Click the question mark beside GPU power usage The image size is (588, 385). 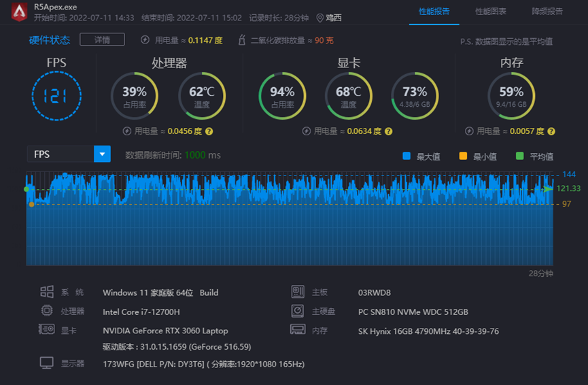click(x=389, y=131)
